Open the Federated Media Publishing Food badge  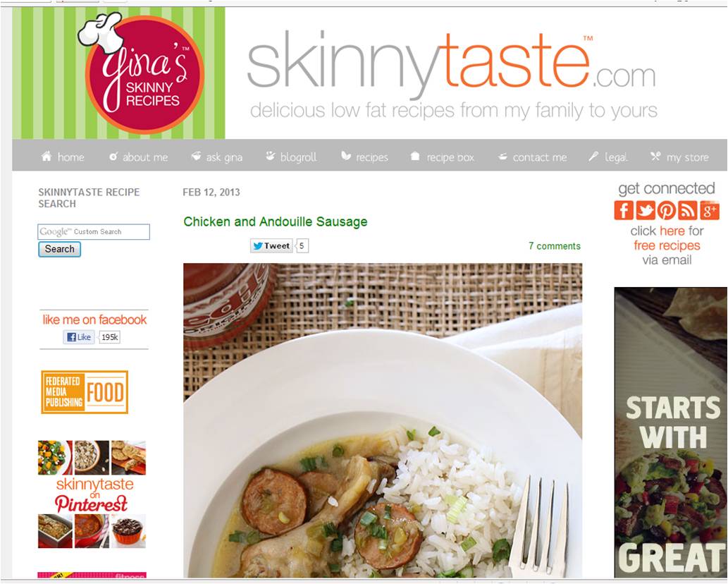point(85,392)
